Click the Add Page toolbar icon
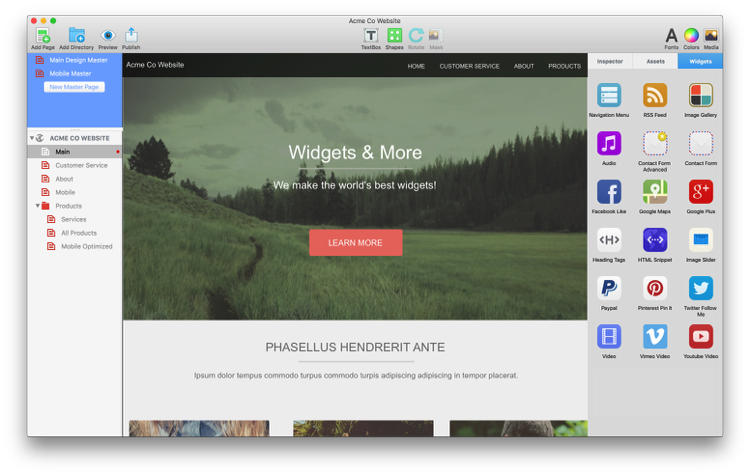Image resolution: width=750 pixels, height=475 pixels. coord(42,36)
